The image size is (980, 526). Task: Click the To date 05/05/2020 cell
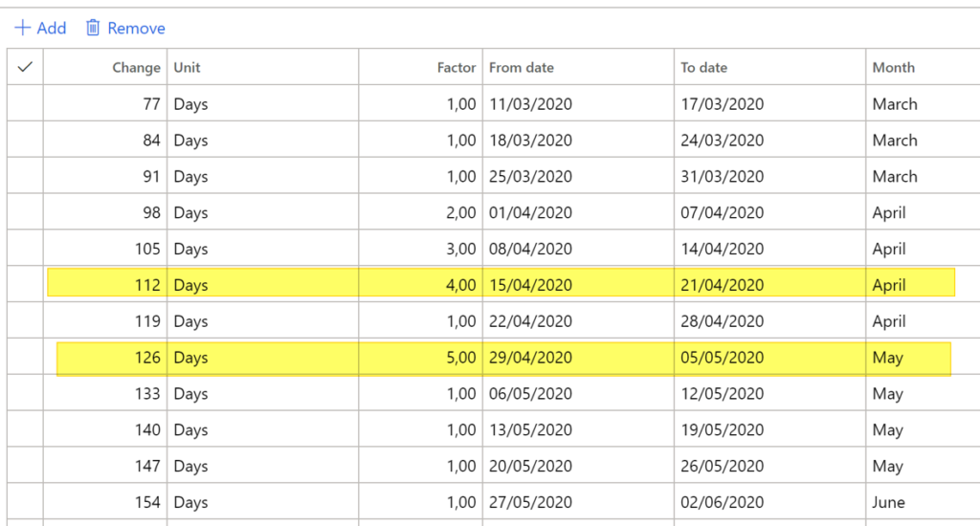coord(770,358)
